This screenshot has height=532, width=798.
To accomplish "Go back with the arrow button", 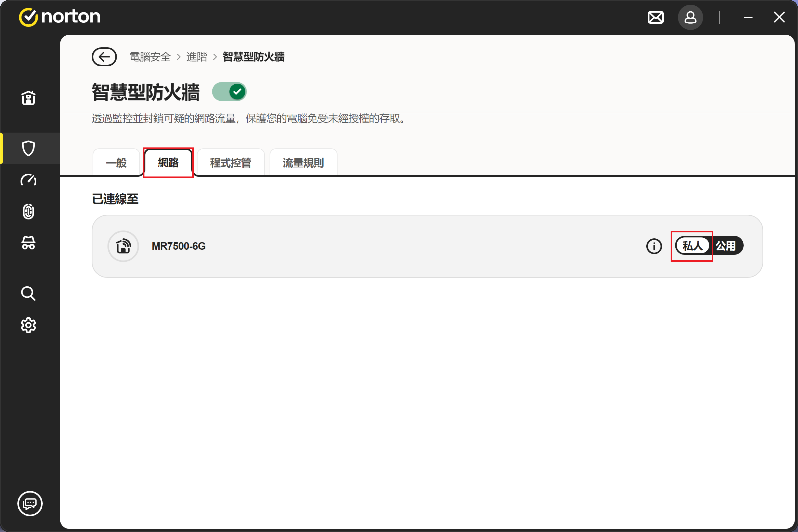I will pyautogui.click(x=104, y=57).
